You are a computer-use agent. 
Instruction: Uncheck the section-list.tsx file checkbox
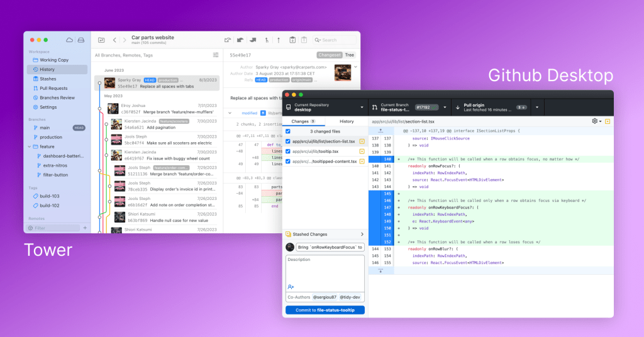[288, 141]
